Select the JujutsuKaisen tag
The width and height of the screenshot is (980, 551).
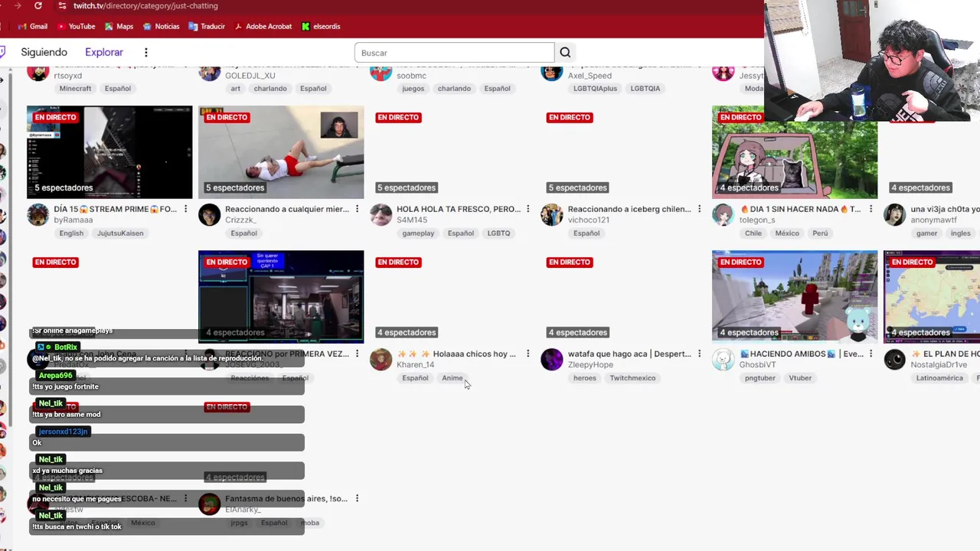point(120,233)
